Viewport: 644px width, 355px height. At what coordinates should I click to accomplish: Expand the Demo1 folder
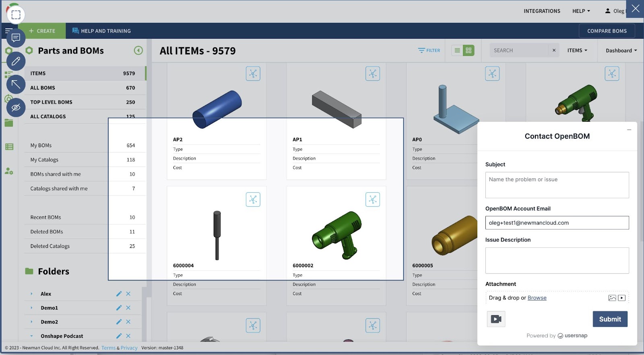(31, 308)
